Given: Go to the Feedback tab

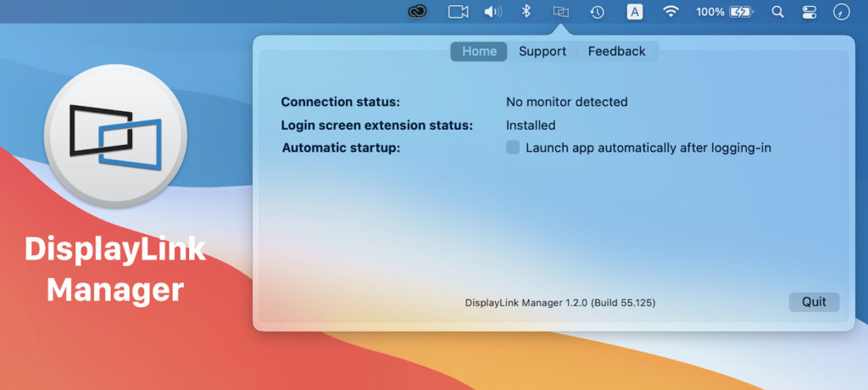Looking at the screenshot, I should (616, 52).
